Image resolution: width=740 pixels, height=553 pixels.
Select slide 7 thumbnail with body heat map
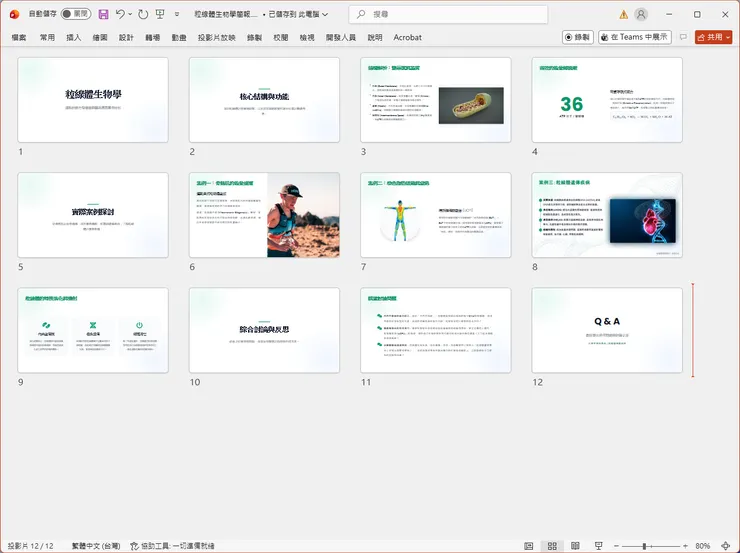point(436,215)
